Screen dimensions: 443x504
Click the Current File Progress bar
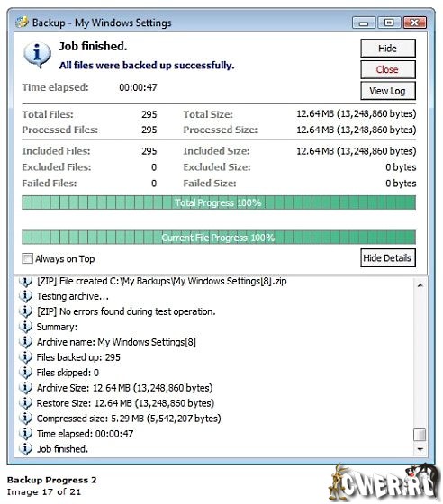[219, 238]
